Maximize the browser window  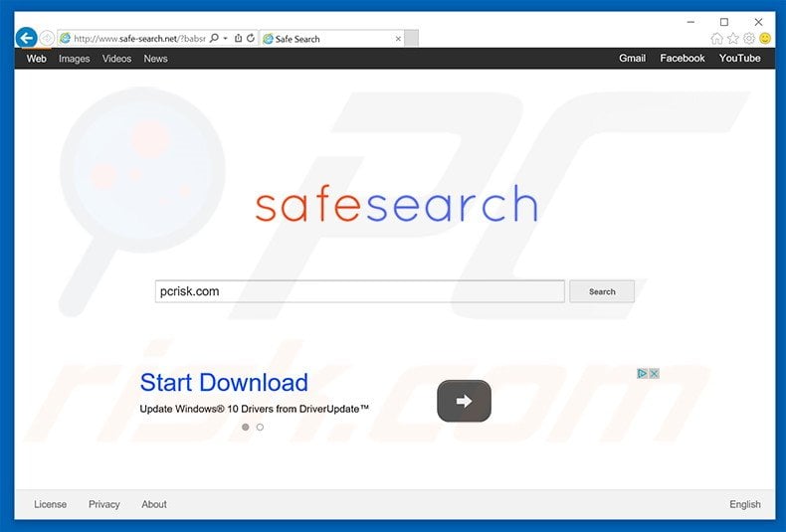(x=724, y=22)
